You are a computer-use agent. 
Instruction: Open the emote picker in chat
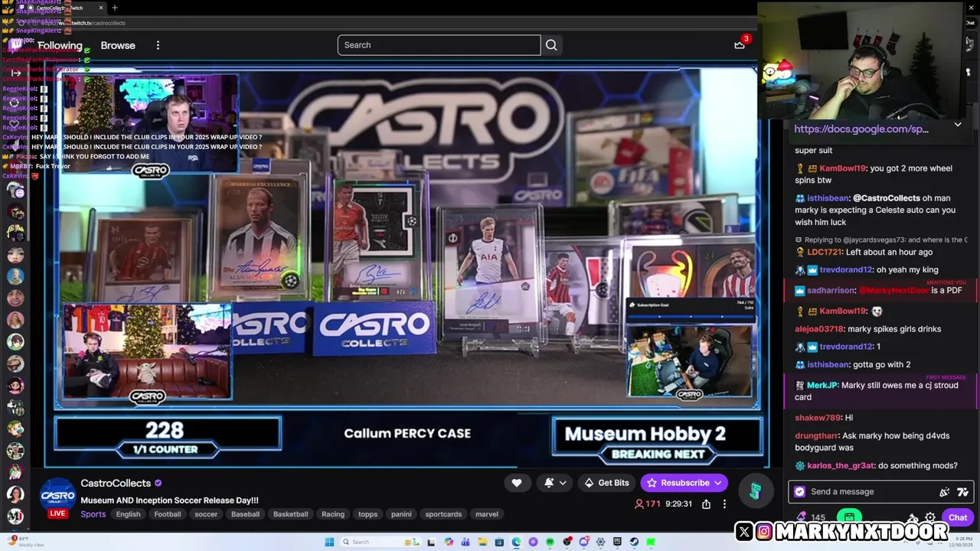(945, 492)
